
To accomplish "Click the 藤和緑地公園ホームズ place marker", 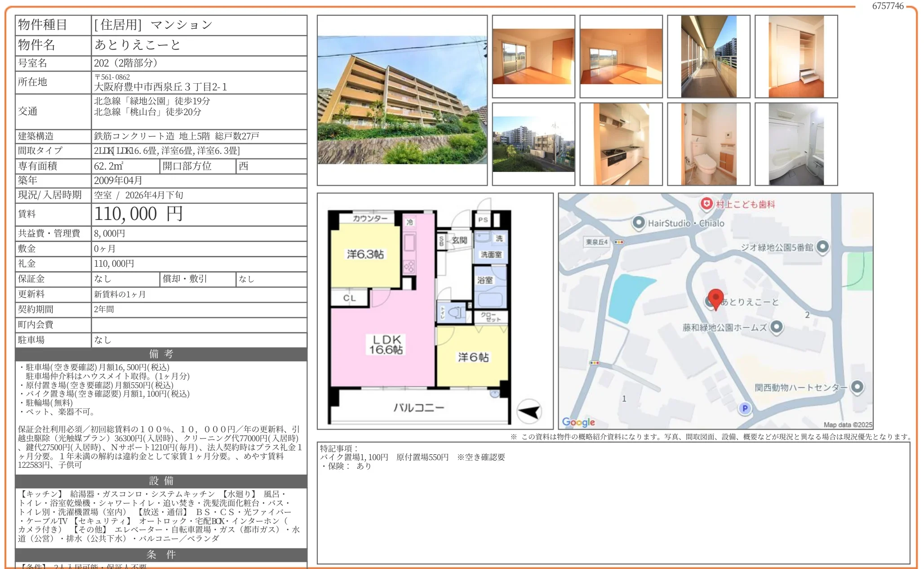I will point(776,327).
